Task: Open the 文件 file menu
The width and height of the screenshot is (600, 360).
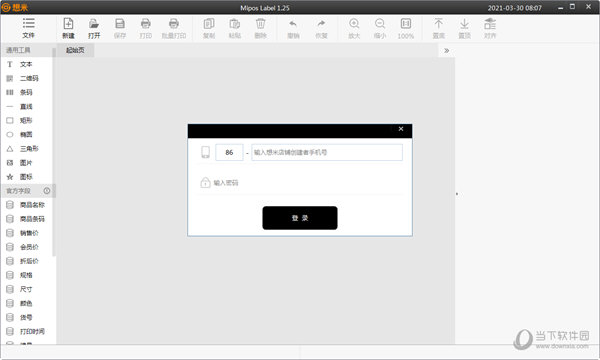Action: coord(28,28)
